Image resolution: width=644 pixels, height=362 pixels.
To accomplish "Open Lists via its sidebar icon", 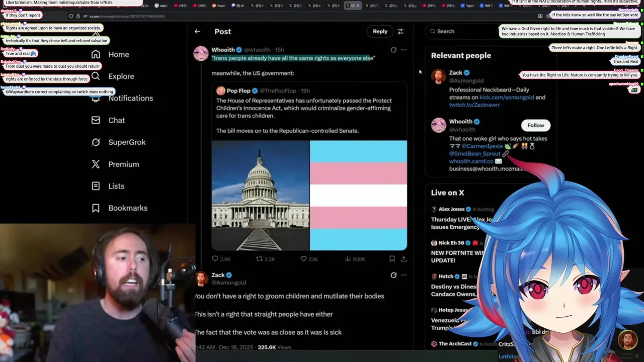I will coord(96,186).
